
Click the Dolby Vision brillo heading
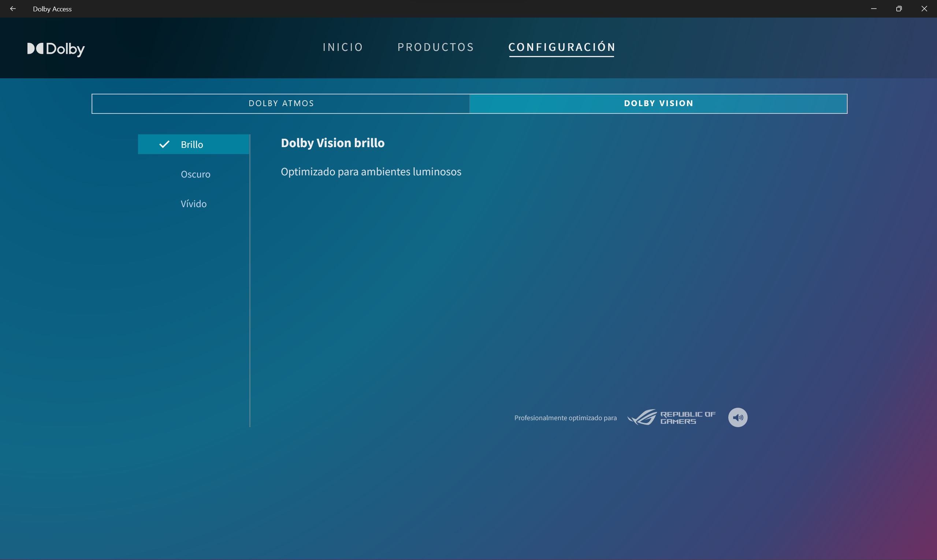point(332,143)
